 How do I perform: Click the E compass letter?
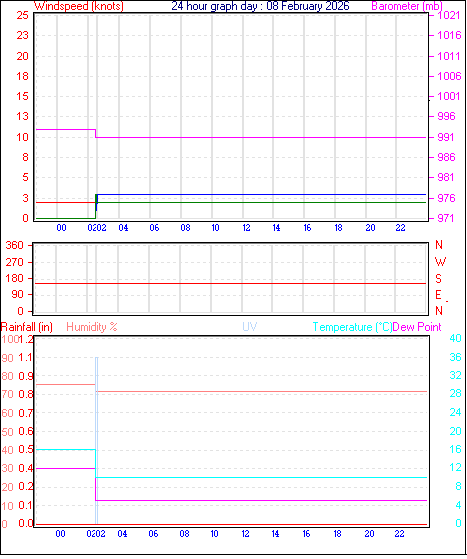point(438,295)
